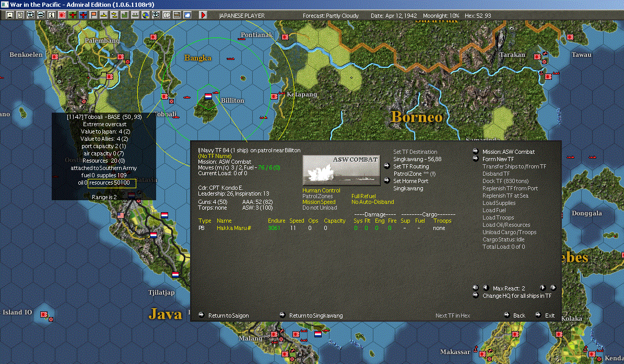Select the Japanese flag base at Ketapang

274,96
